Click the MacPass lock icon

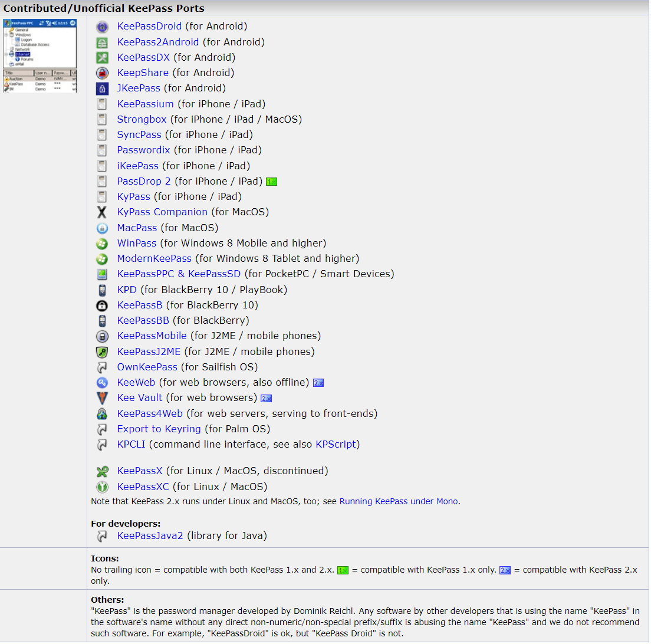(x=102, y=228)
